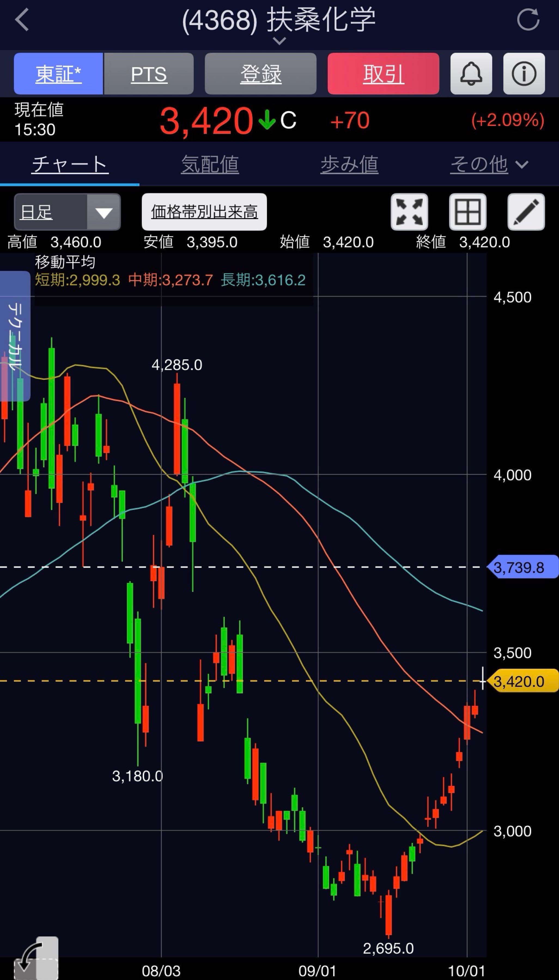Tap the 2,695.0 low label
The height and width of the screenshot is (980, 559).
[x=388, y=948]
